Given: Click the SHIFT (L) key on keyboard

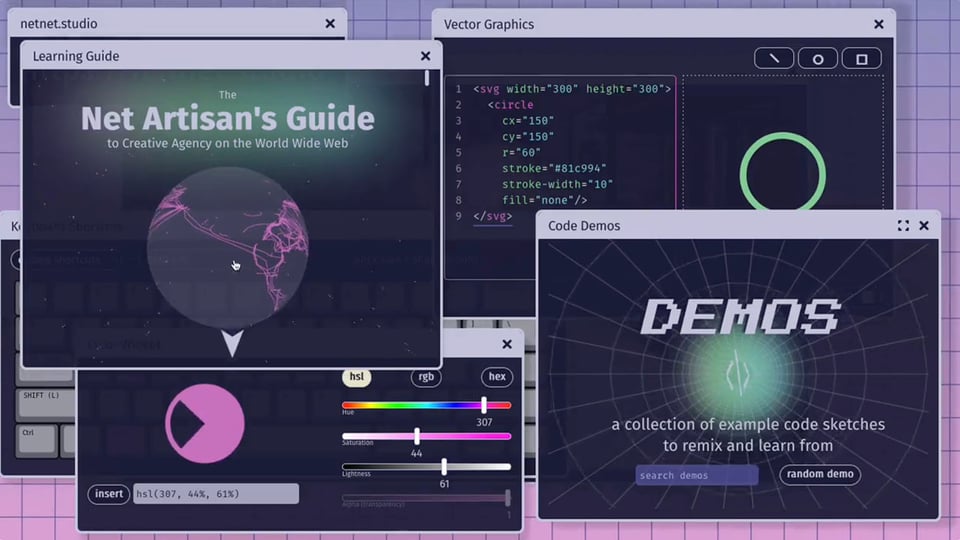Looking at the screenshot, I should pyautogui.click(x=46, y=404).
